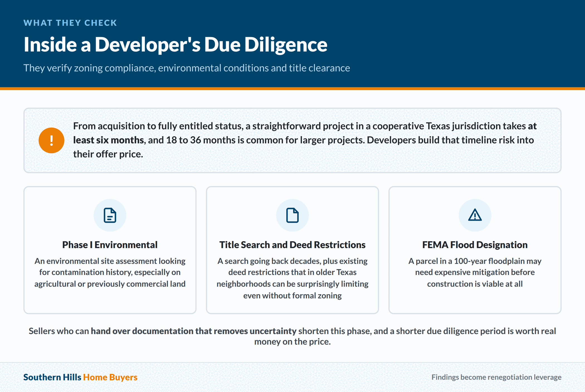Viewport: 585px width, 392px height.
Task: Click the orange exclamation alert icon
Action: (51, 140)
